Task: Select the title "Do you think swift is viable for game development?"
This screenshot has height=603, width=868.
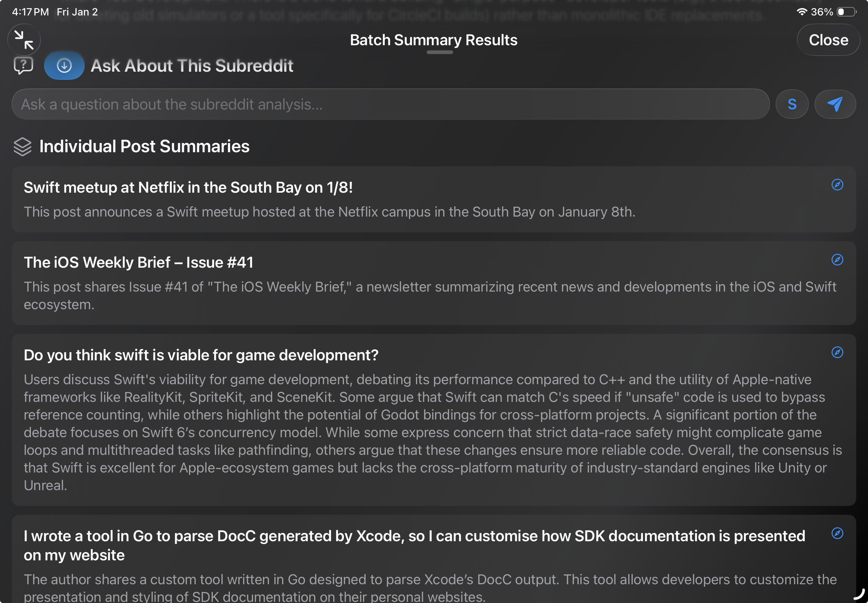Action: tap(201, 355)
